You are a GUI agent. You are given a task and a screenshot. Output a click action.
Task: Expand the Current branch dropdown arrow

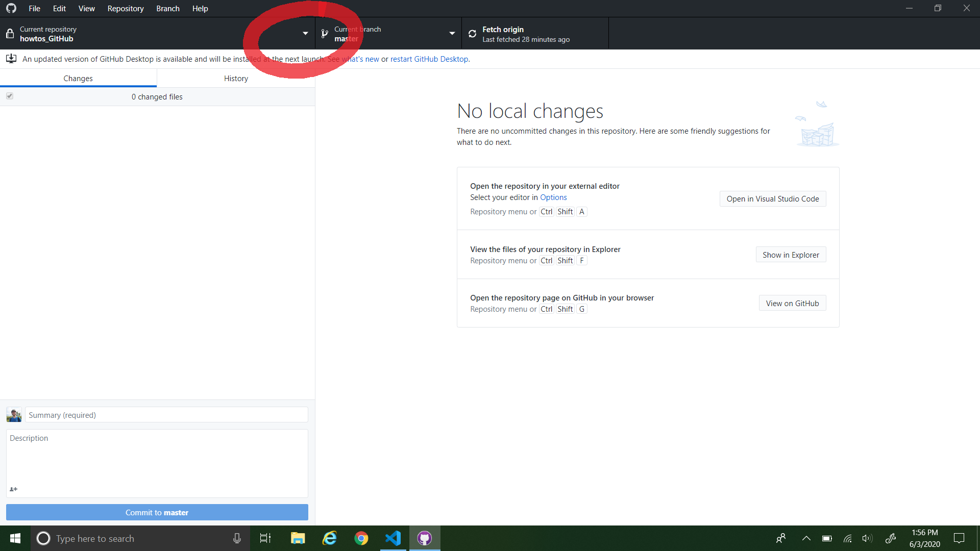pyautogui.click(x=452, y=34)
